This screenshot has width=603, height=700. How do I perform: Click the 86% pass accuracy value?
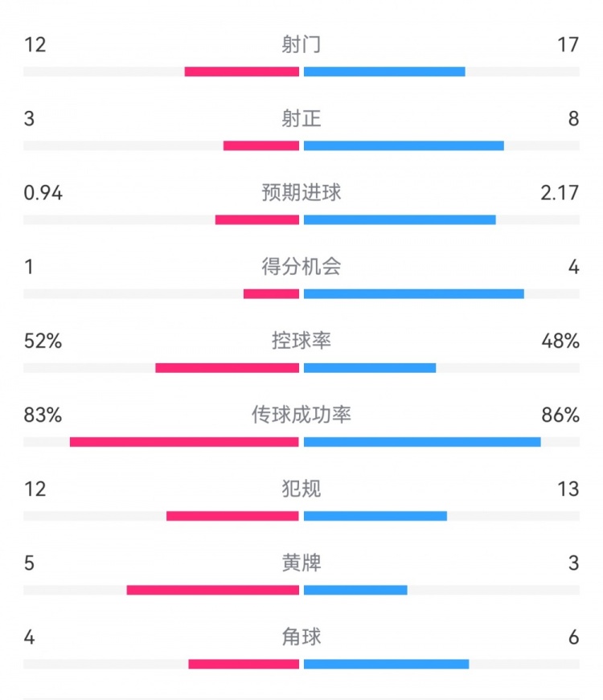click(x=560, y=415)
